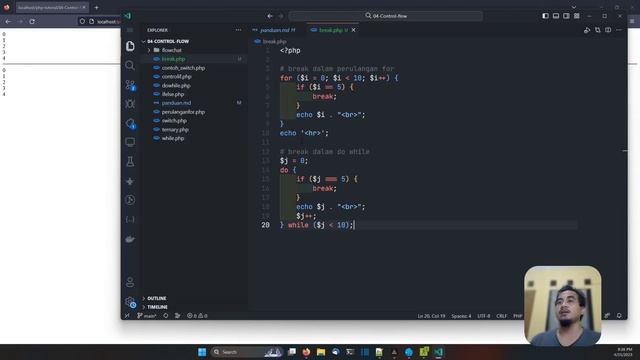
Task: Click the VS Code logo in title bar
Action: tap(128, 16)
